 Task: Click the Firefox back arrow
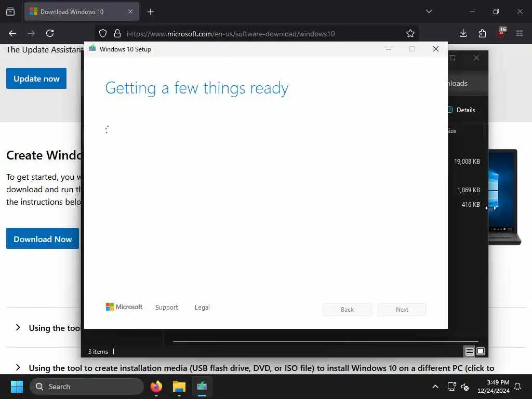(12, 33)
